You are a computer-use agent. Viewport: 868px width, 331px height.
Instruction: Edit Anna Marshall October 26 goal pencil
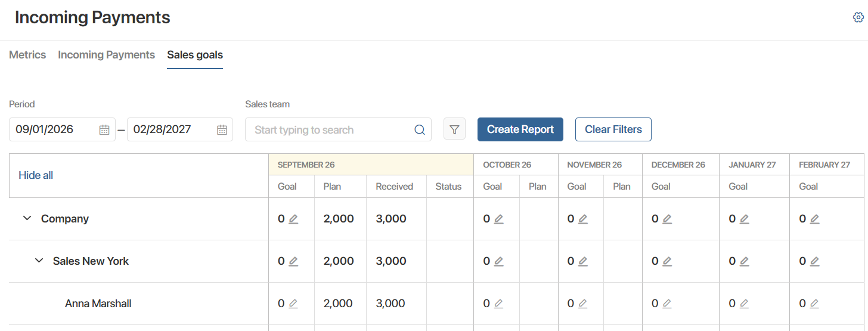point(499,304)
